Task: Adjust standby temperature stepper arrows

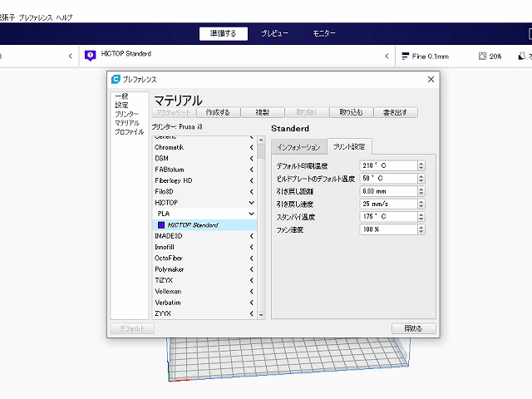Action: point(421,217)
